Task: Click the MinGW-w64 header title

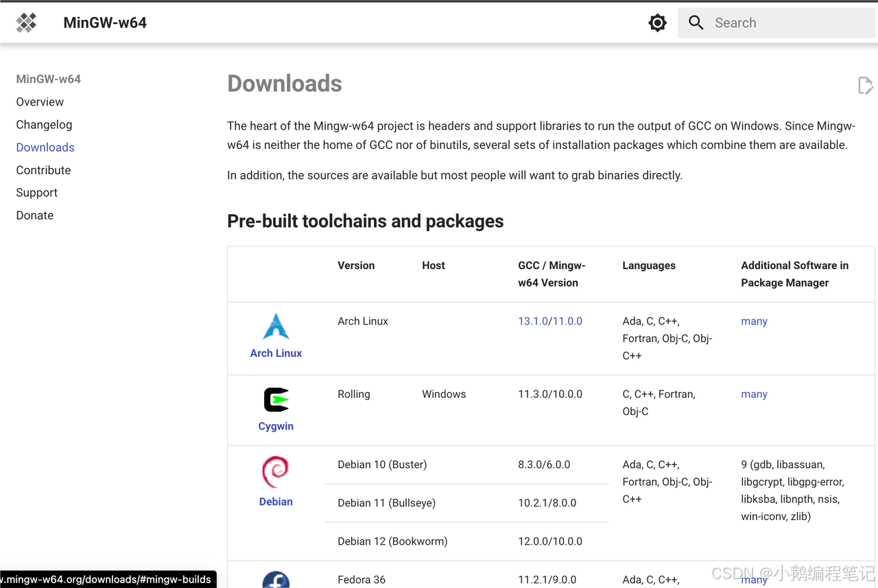Action: point(105,23)
